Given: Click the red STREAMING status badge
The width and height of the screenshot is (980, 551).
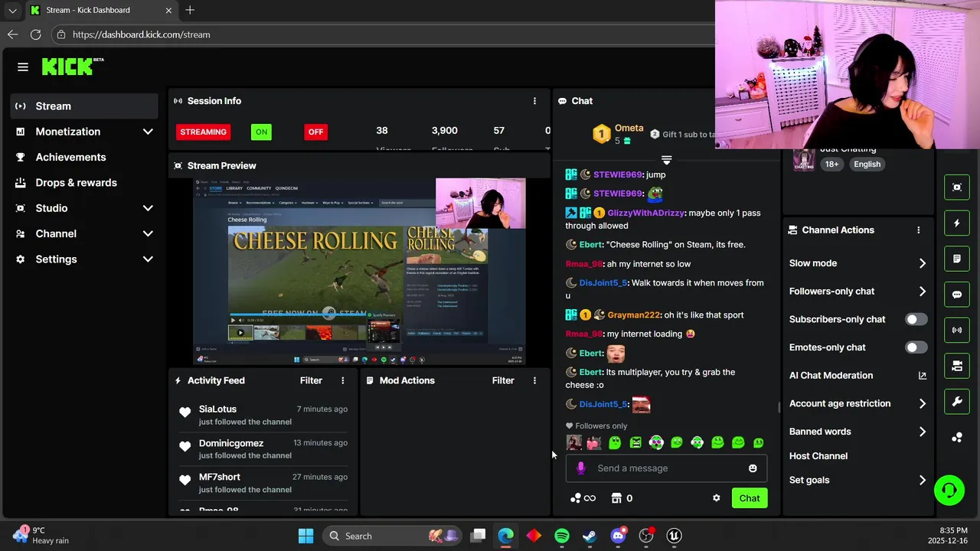Looking at the screenshot, I should [204, 132].
